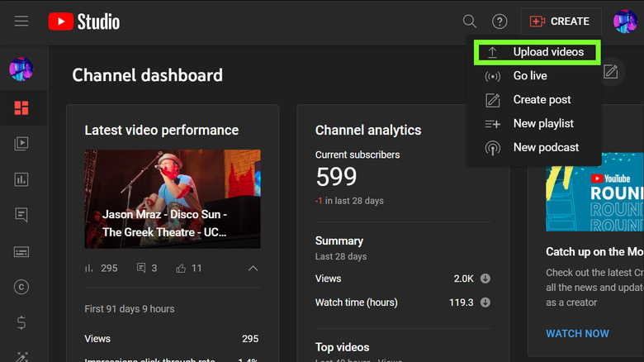
Task: Choose Create post in the menu
Action: [x=541, y=100]
